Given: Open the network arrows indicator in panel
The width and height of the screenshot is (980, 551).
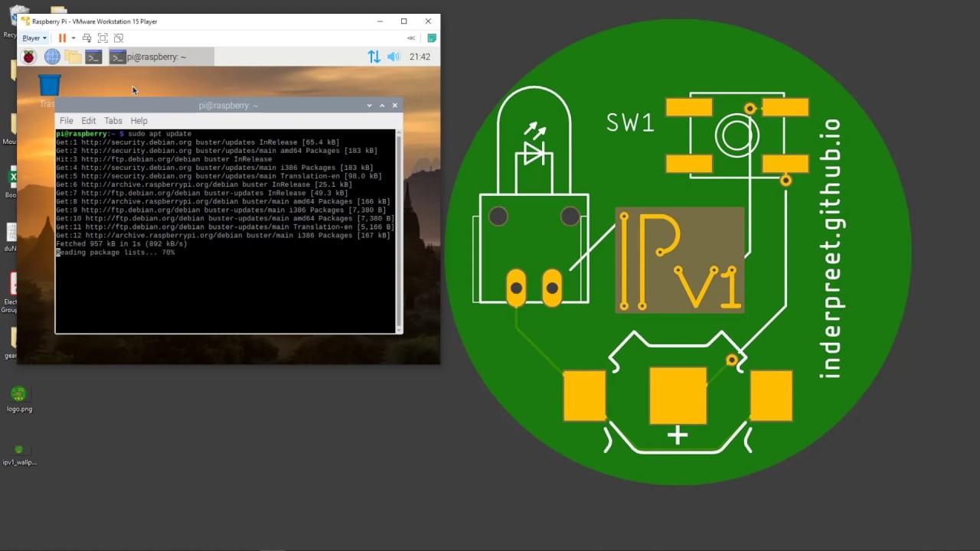Looking at the screenshot, I should pos(374,57).
